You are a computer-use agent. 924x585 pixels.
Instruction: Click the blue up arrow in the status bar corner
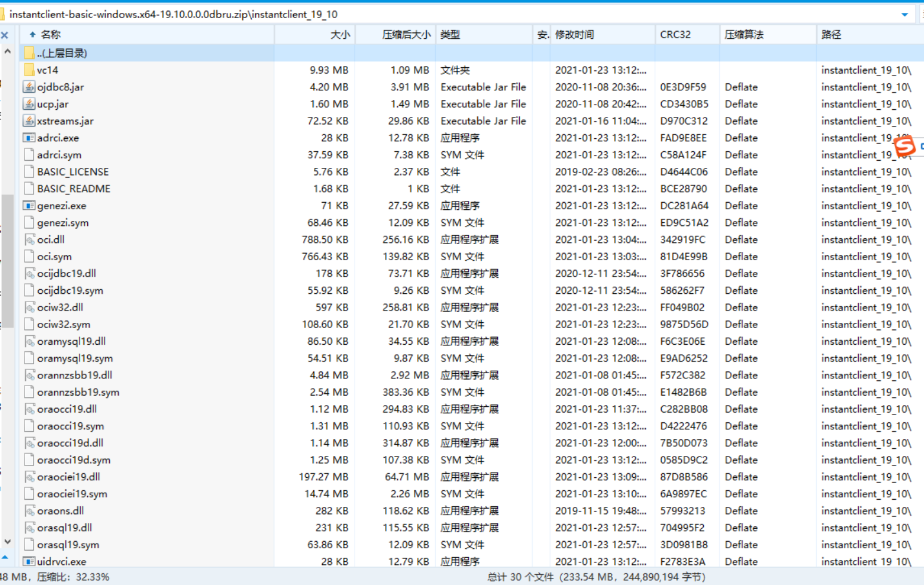click(x=5, y=557)
